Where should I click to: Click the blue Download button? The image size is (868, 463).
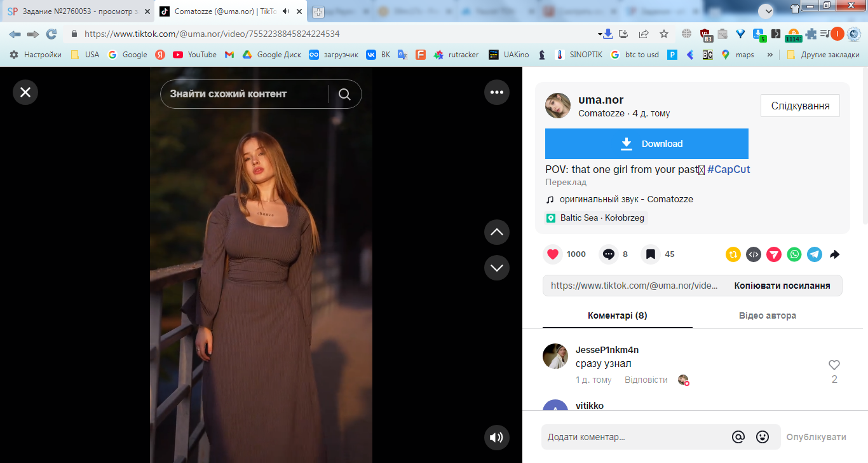pyautogui.click(x=647, y=144)
